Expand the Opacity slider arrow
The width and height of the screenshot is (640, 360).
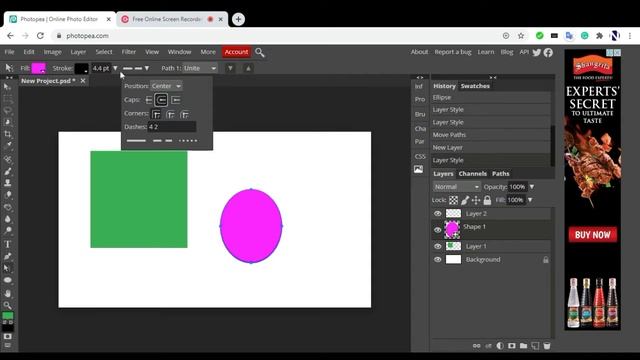(531, 187)
